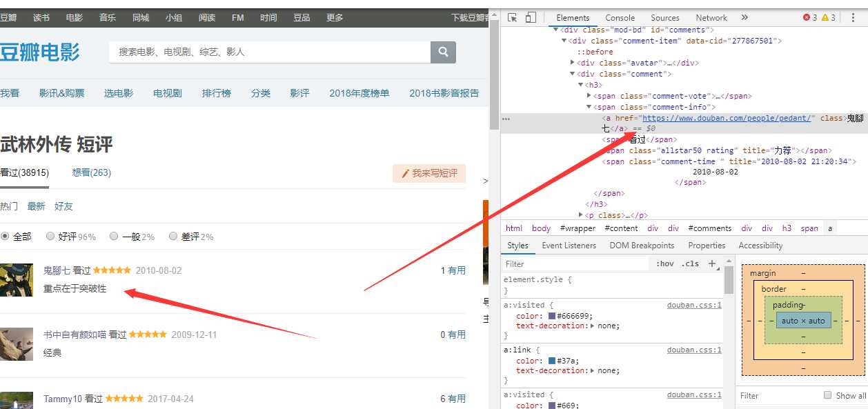Viewport: 868px width, 409px height.
Task: Select the #wrapper breadcrumb item
Action: click(578, 228)
